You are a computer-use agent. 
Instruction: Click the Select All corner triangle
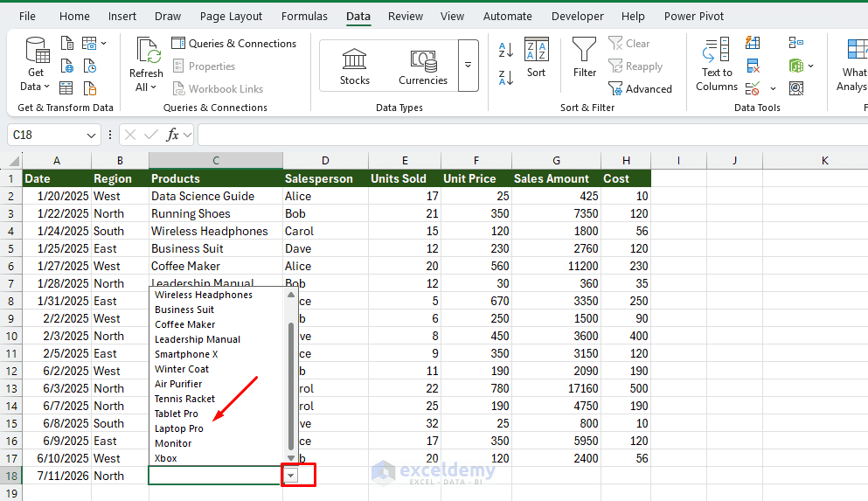click(x=14, y=161)
